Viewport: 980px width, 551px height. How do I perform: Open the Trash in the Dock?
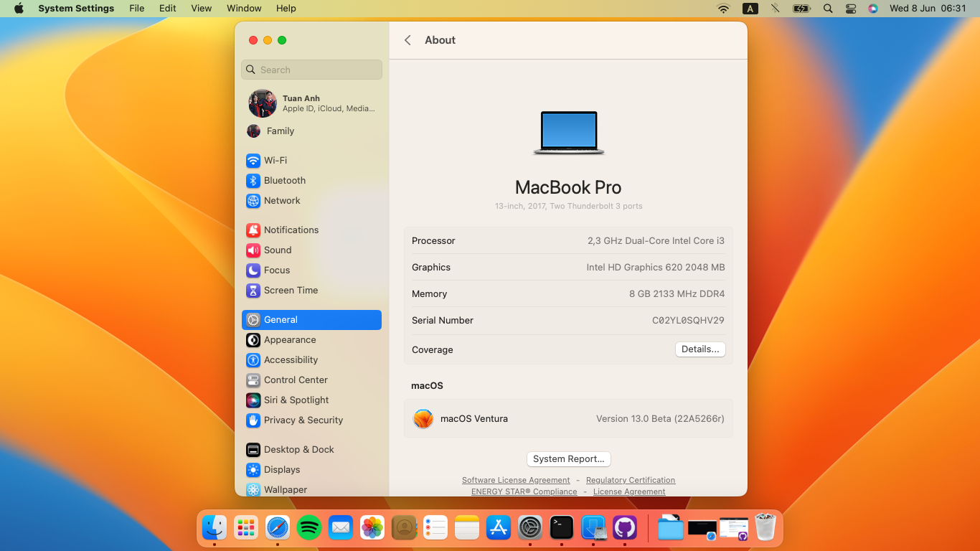pyautogui.click(x=765, y=528)
